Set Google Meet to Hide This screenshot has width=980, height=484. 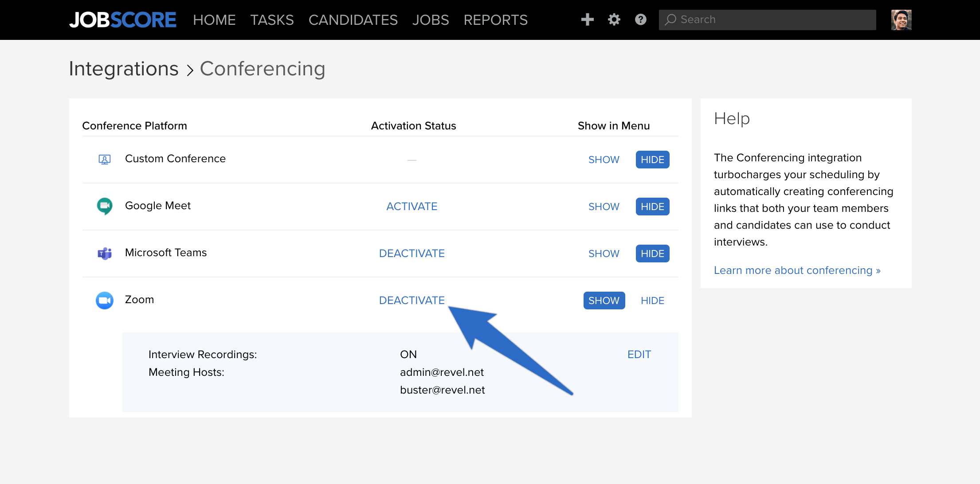652,207
